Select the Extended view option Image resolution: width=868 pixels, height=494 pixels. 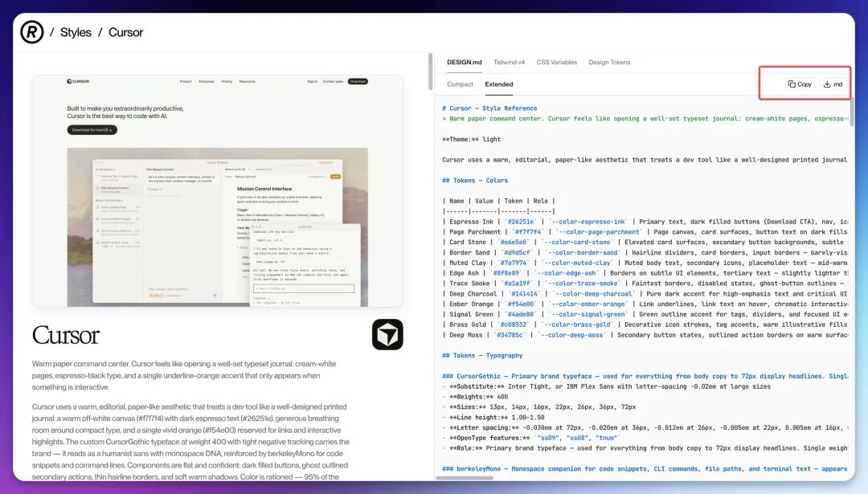(499, 84)
